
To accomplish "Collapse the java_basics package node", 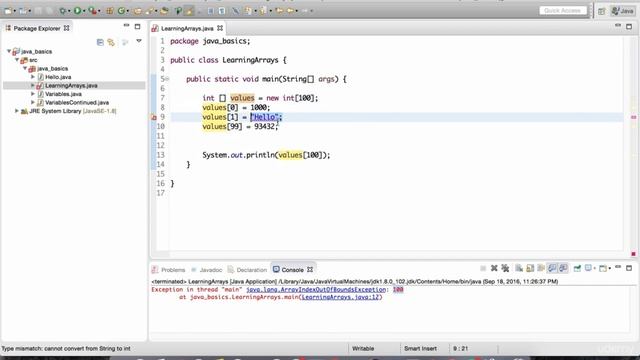I will [x=25, y=69].
